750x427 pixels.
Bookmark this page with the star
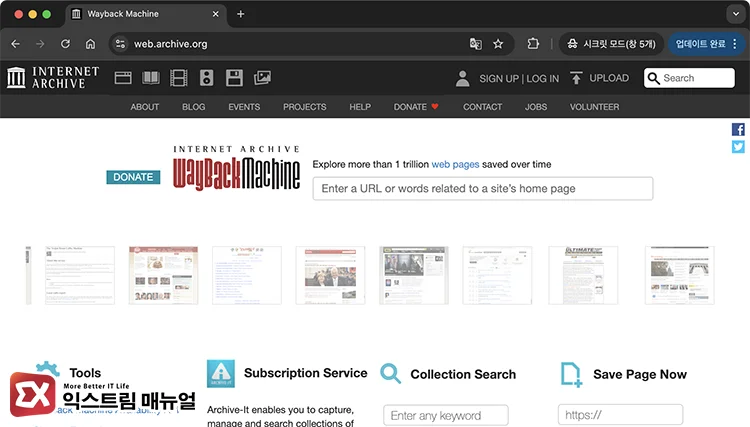tap(498, 44)
